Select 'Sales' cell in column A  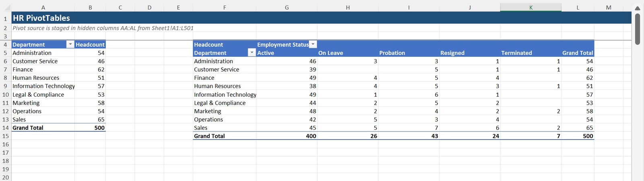click(x=43, y=119)
